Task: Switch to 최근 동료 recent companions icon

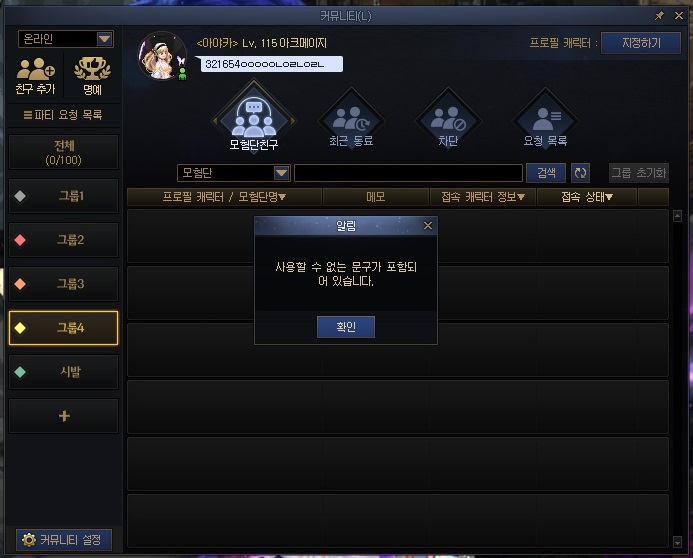Action: 351,119
